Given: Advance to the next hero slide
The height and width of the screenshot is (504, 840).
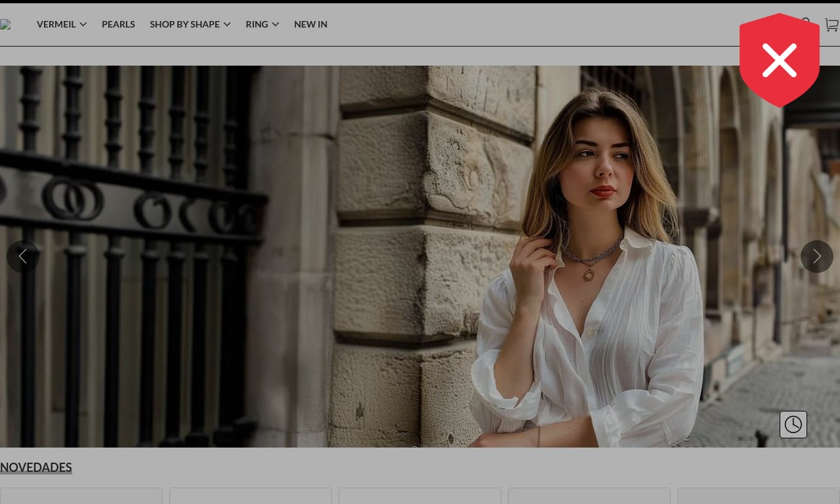Looking at the screenshot, I should tap(817, 257).
